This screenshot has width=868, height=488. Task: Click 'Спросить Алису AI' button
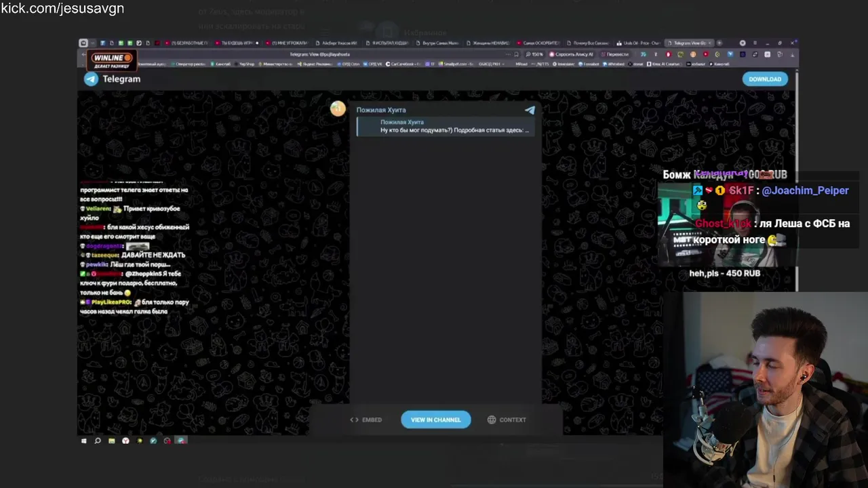click(x=572, y=54)
